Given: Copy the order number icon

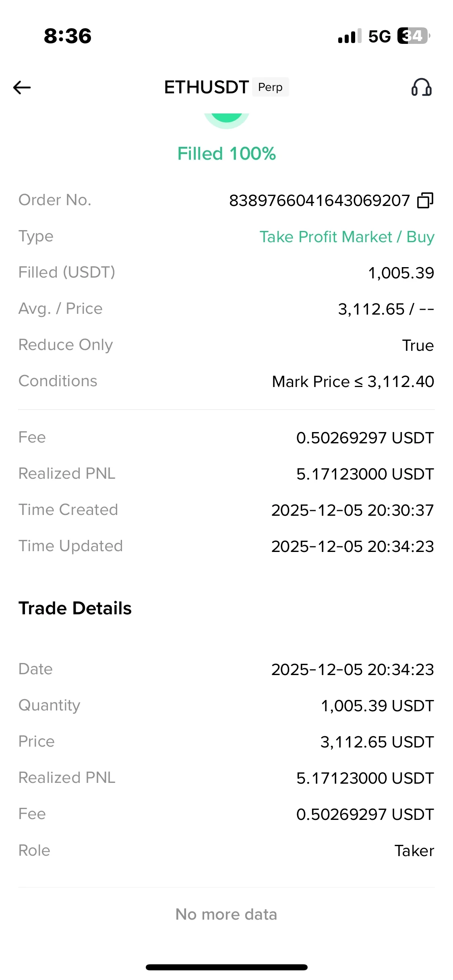Looking at the screenshot, I should click(425, 200).
